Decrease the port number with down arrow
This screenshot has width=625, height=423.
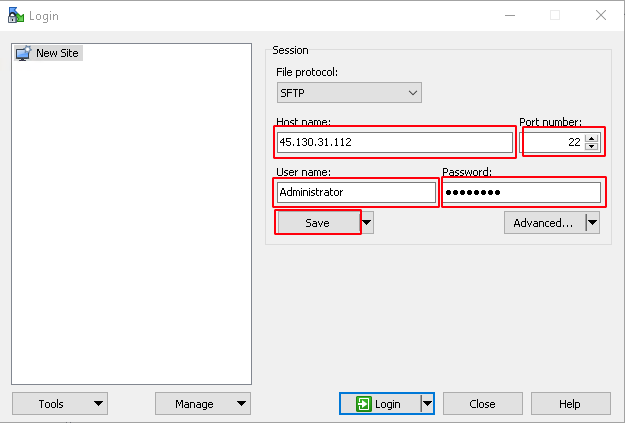[x=591, y=147]
